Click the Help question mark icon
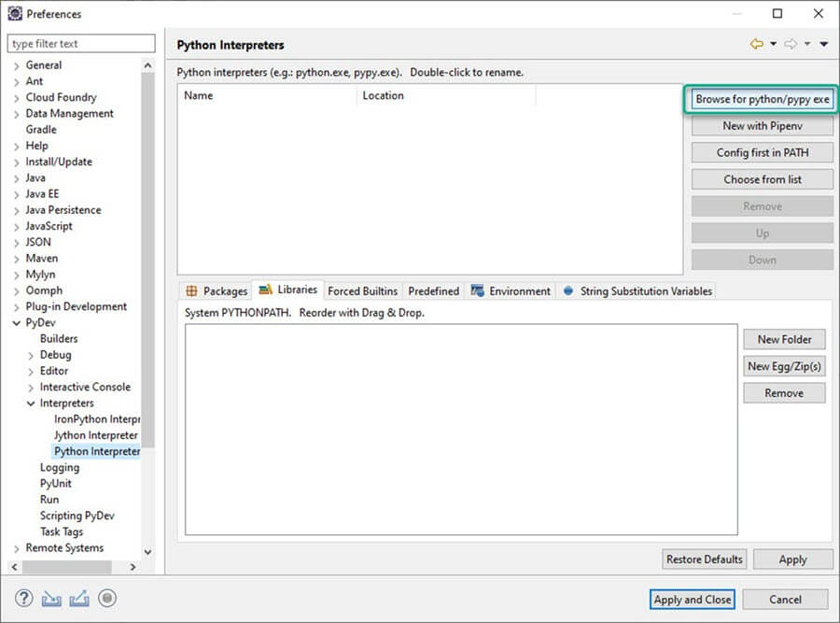 [x=23, y=599]
